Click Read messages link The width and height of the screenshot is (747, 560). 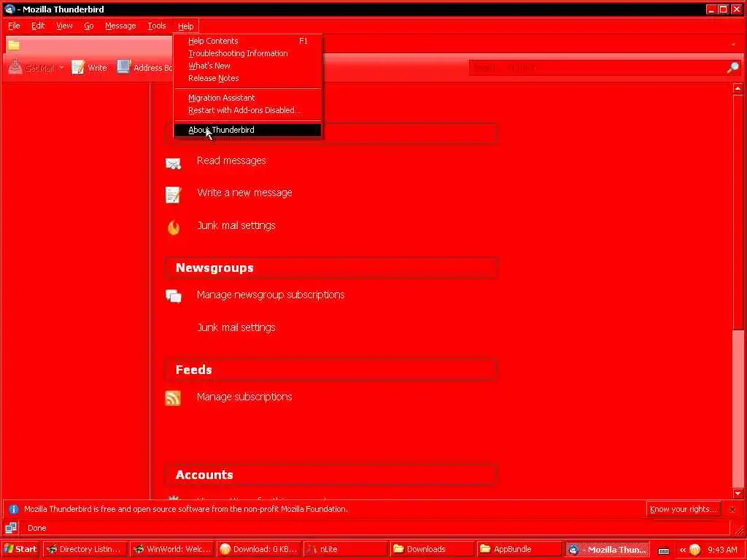231,160
